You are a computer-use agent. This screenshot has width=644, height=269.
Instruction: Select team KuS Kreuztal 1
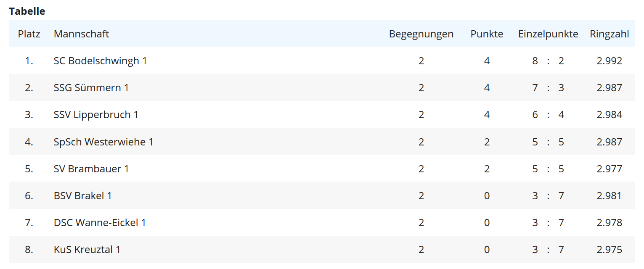point(87,249)
